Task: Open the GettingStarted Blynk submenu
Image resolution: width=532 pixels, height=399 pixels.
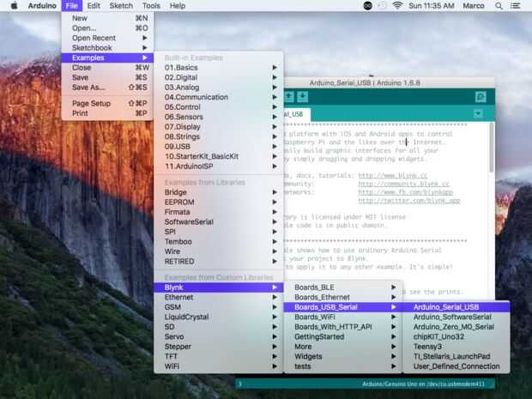Action: click(x=343, y=336)
